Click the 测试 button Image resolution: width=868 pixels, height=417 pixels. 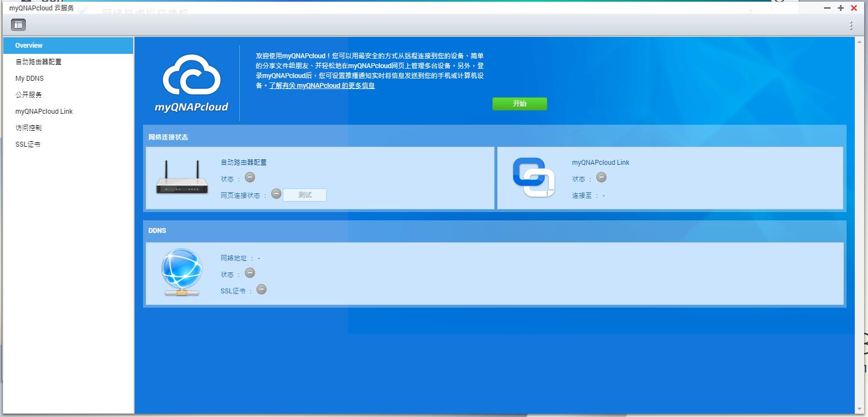coord(305,195)
